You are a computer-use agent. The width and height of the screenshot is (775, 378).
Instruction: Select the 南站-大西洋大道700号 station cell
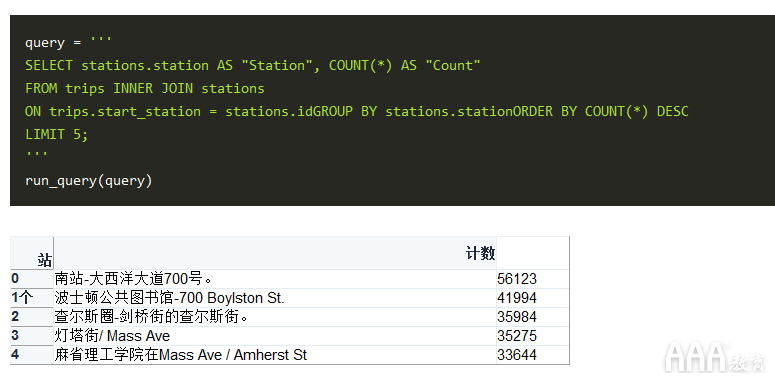[275, 279]
